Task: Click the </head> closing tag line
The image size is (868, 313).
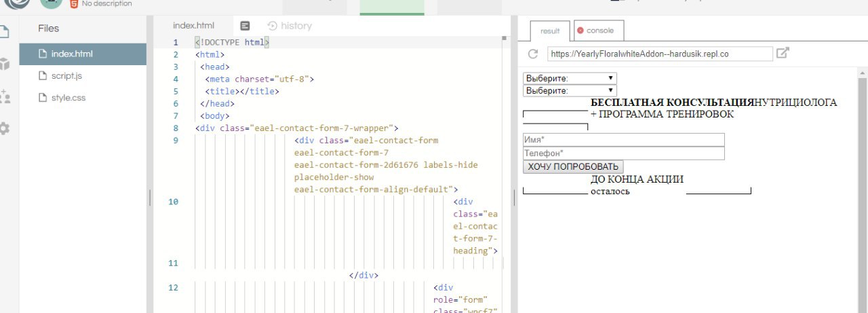Action: [x=217, y=104]
